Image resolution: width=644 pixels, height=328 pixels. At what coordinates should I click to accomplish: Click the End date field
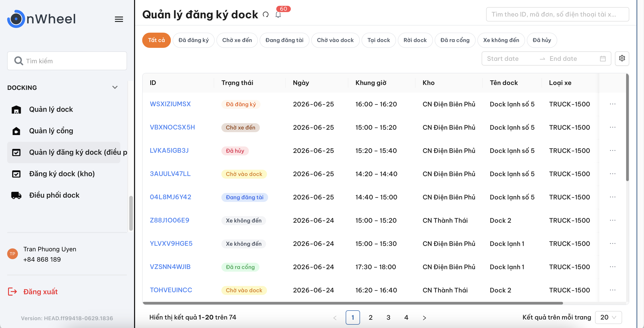pos(572,59)
